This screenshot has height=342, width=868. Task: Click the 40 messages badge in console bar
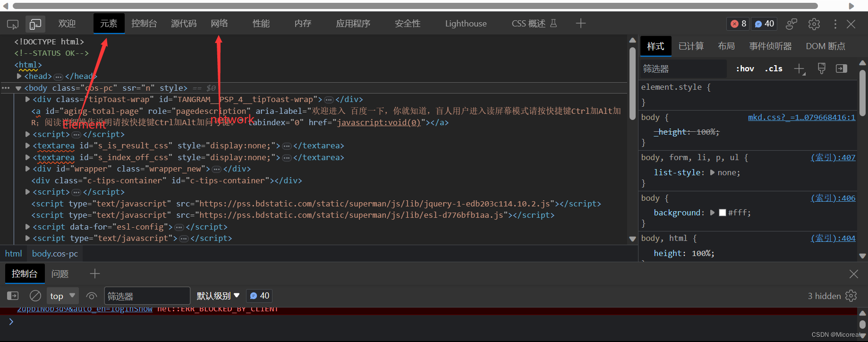coord(260,296)
